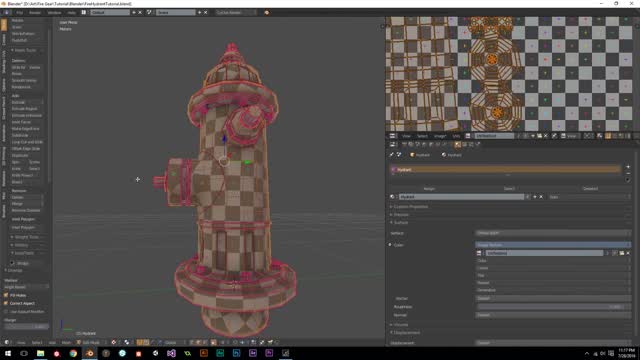The image size is (640, 360).
Task: Click the Deselect material button
Action: (x=590, y=189)
